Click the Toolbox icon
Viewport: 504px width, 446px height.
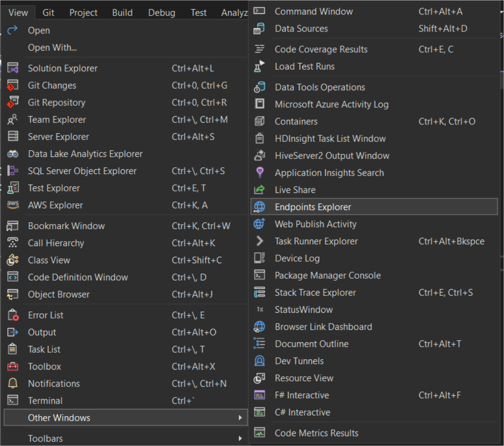[x=13, y=367]
